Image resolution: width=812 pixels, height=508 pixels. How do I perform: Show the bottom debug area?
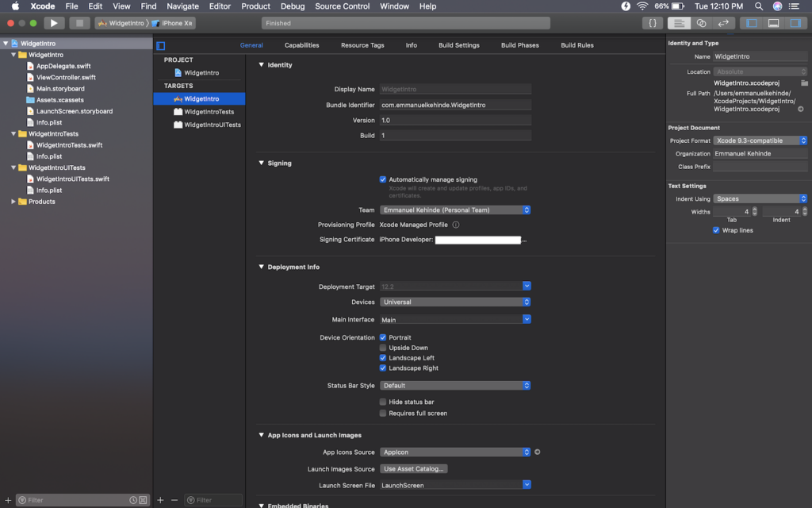773,23
